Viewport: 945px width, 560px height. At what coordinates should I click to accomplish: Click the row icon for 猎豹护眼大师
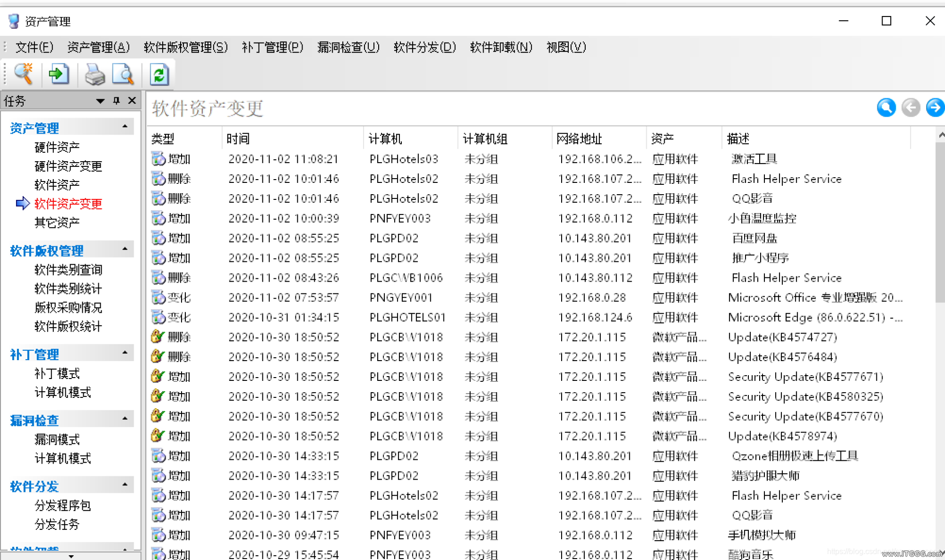[x=158, y=475]
